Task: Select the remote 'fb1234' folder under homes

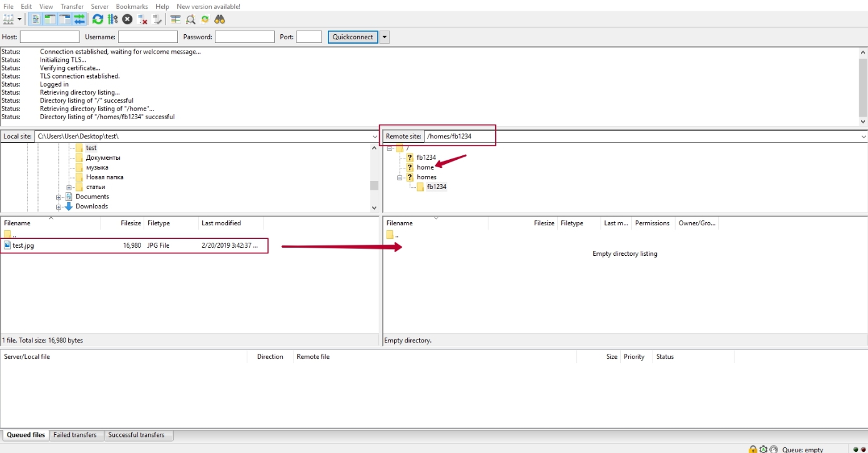Action: click(x=436, y=187)
